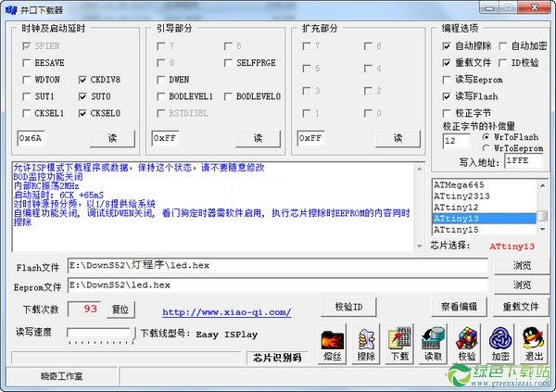Click the 读取 (read) icon button

[x=433, y=344]
